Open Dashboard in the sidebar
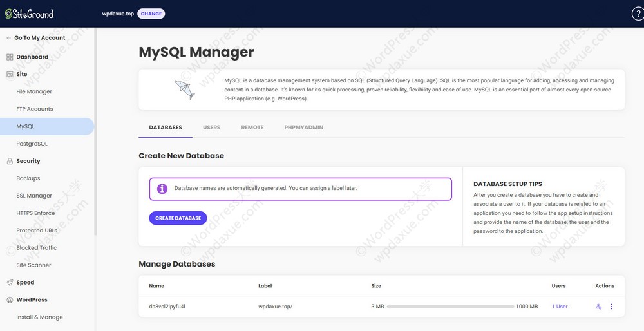The image size is (644, 331). pos(32,57)
